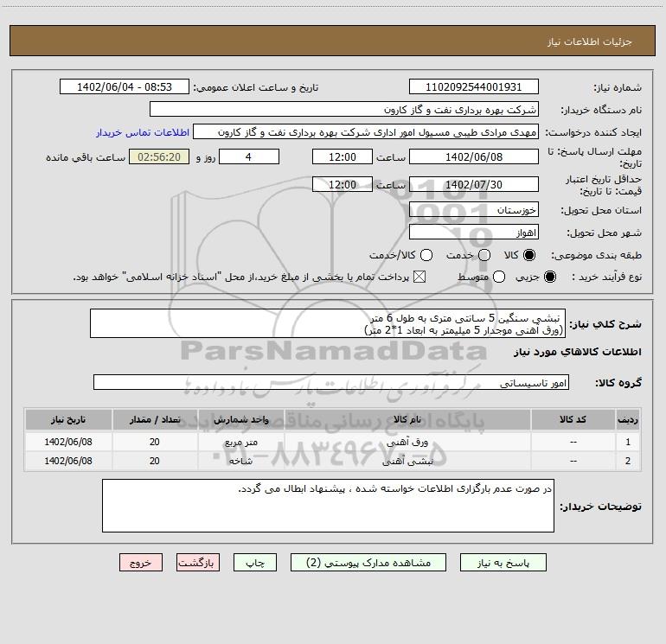Click the quantity 20 in ورق آهنی row
The image size is (666, 644).
click(155, 442)
